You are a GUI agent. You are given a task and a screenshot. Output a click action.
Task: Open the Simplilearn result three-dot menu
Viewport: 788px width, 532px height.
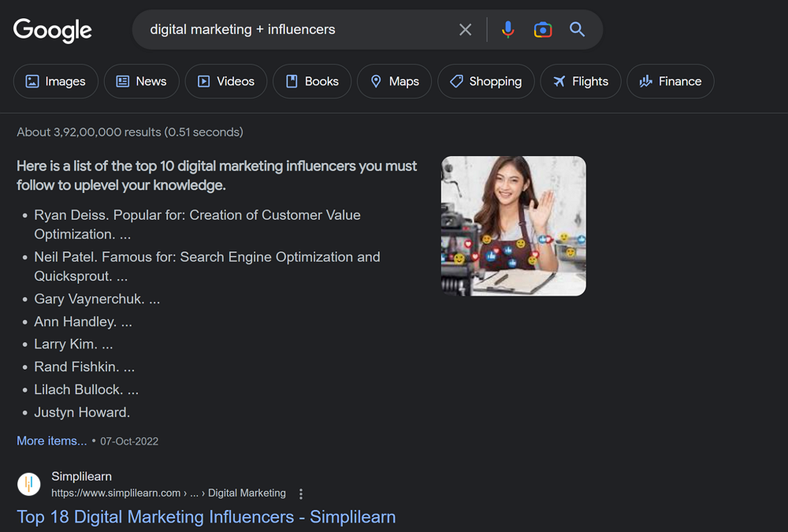(301, 494)
